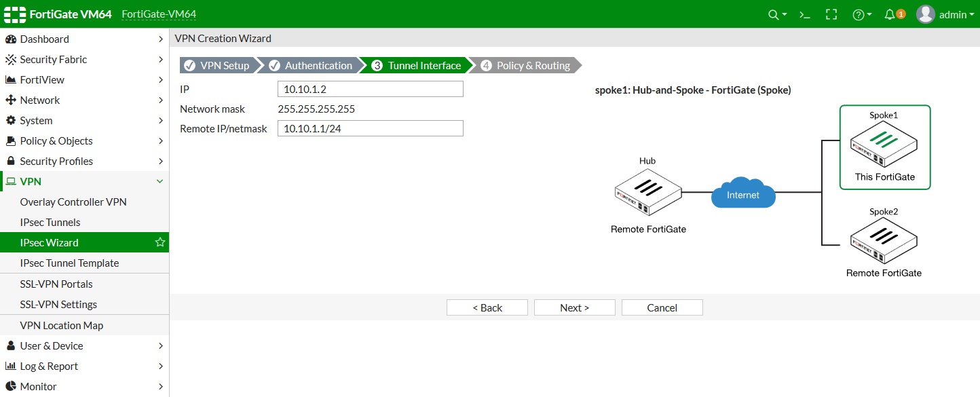The image size is (980, 397).
Task: Expand the System chevron
Action: [x=161, y=121]
